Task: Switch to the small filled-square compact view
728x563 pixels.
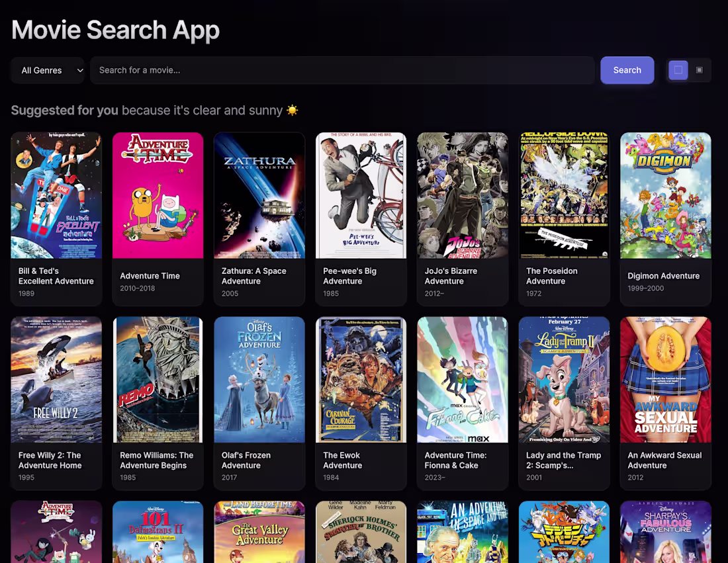Action: pyautogui.click(x=700, y=70)
